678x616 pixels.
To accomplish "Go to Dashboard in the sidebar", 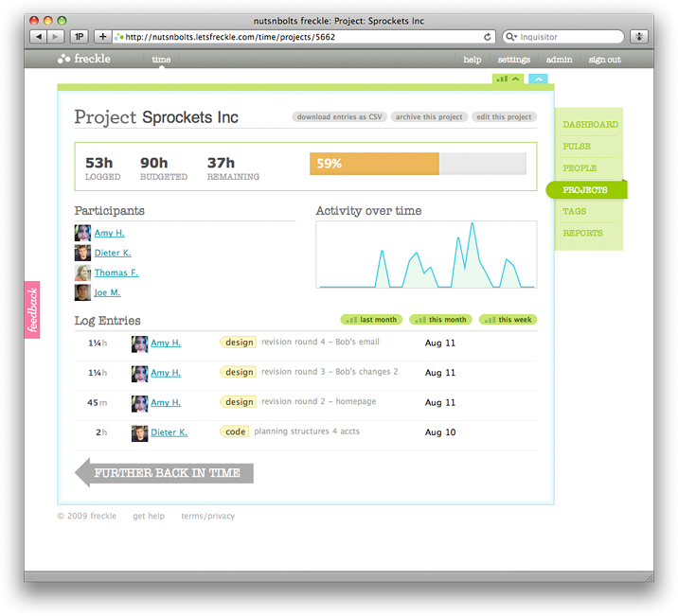I will click(x=590, y=124).
